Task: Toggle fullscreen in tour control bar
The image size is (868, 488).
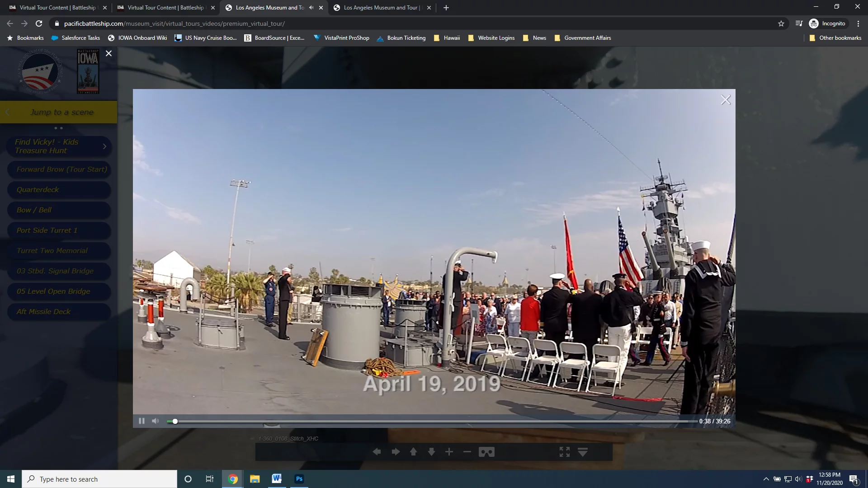Action: pos(564,452)
